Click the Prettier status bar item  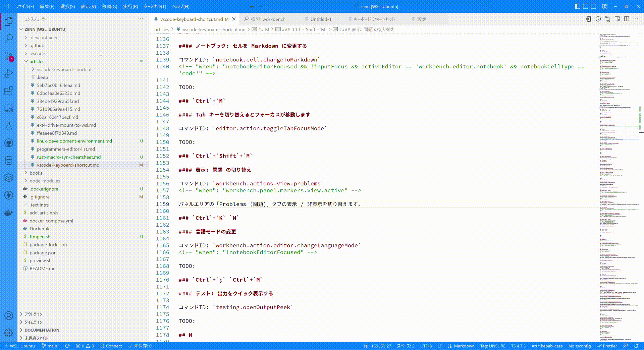pos(607,346)
